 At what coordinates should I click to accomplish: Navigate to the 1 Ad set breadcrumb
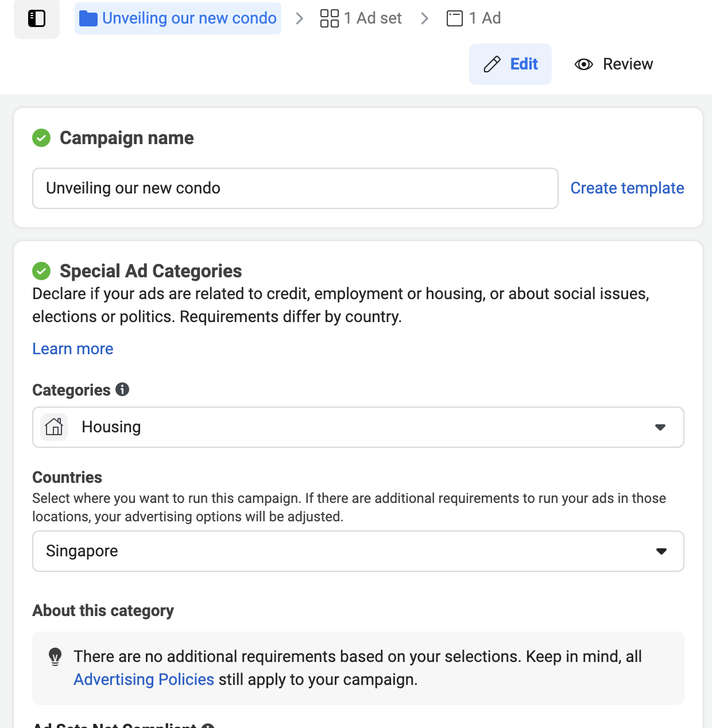click(x=373, y=18)
